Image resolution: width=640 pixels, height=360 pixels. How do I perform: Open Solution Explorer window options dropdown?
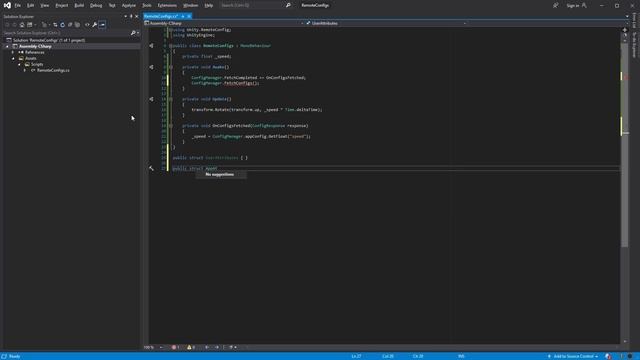125,16
